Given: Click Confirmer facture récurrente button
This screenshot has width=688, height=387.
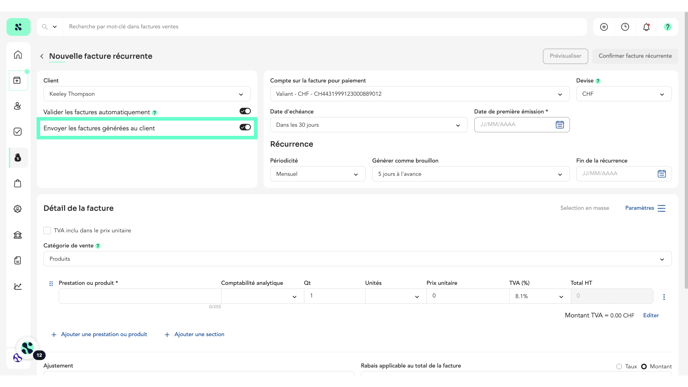Looking at the screenshot, I should (x=635, y=56).
